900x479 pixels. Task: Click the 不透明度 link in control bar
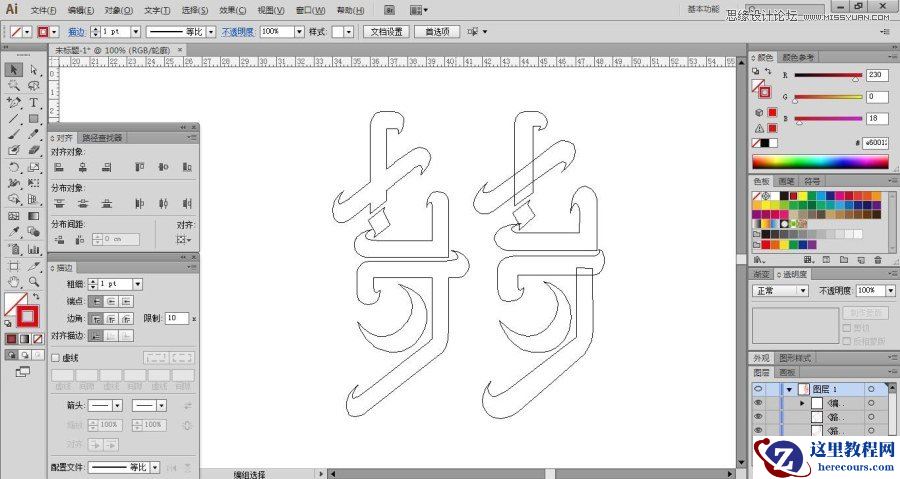pos(238,32)
